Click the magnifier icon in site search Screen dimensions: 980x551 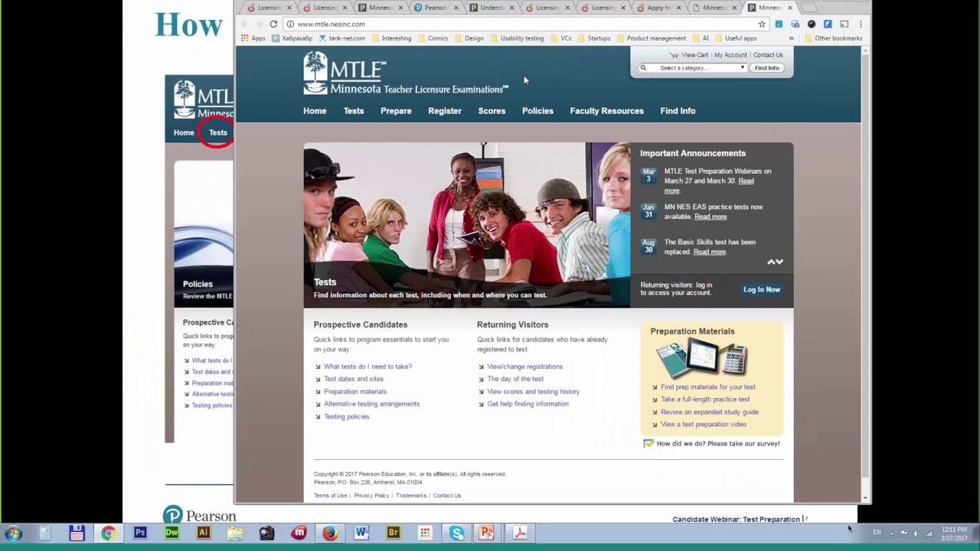coord(643,68)
